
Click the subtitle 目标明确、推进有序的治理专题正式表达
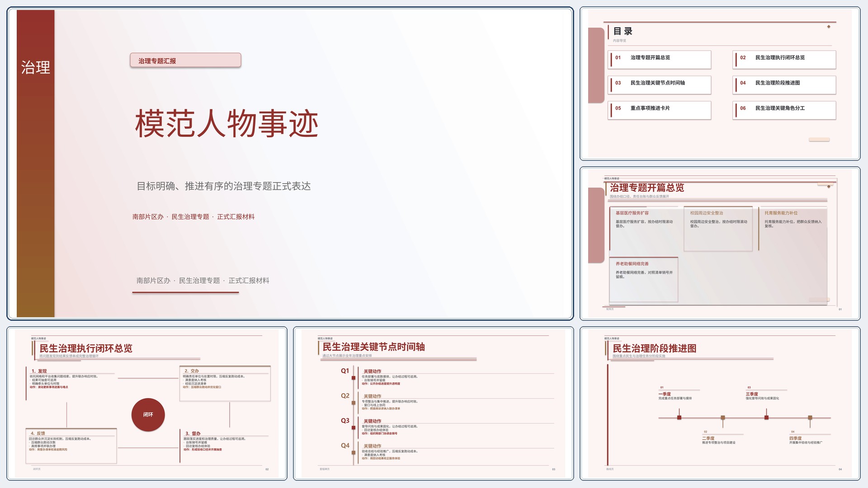coord(224,186)
